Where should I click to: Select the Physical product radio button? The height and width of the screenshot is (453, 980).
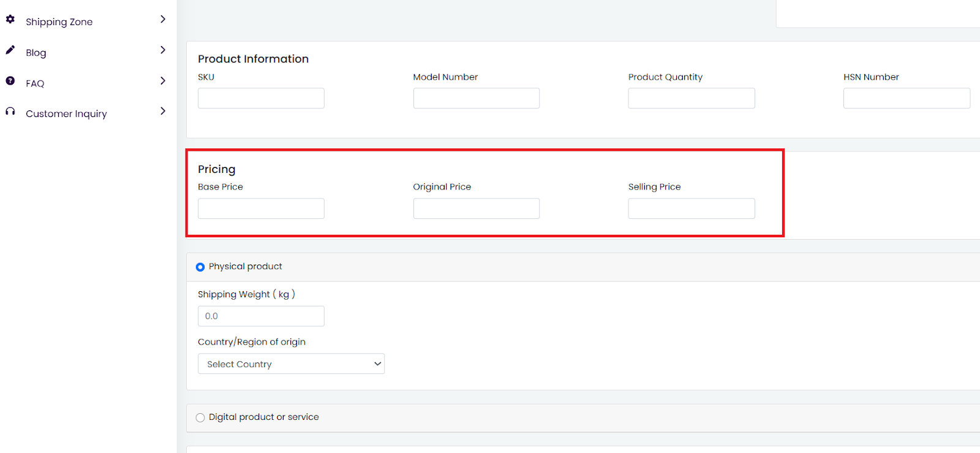click(200, 267)
